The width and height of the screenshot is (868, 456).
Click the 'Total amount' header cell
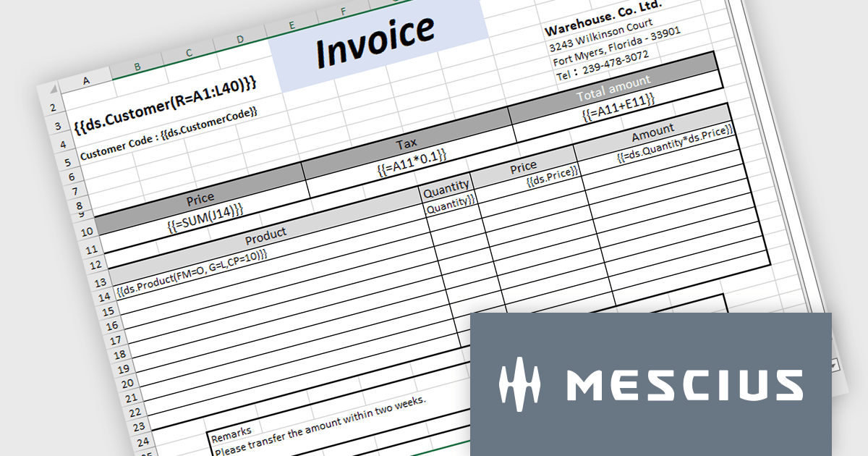pyautogui.click(x=613, y=88)
